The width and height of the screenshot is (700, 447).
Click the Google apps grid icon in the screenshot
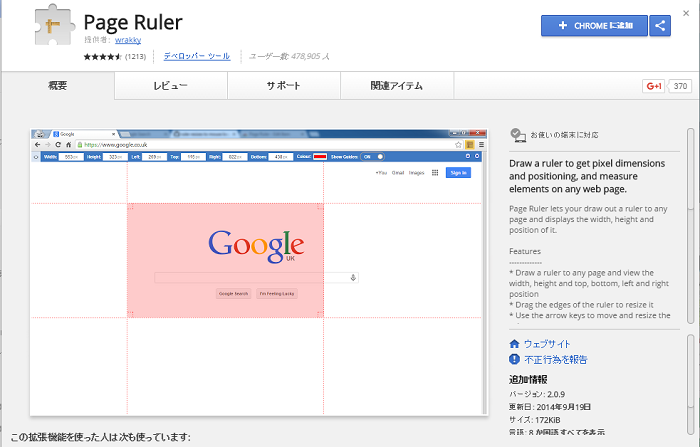(435, 173)
